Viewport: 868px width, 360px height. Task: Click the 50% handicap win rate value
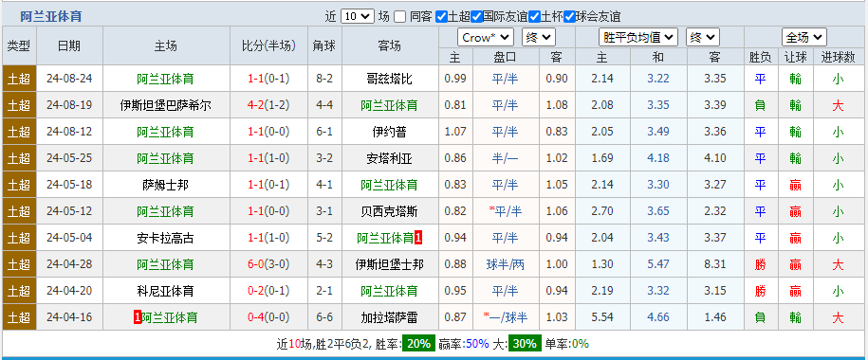477,343
